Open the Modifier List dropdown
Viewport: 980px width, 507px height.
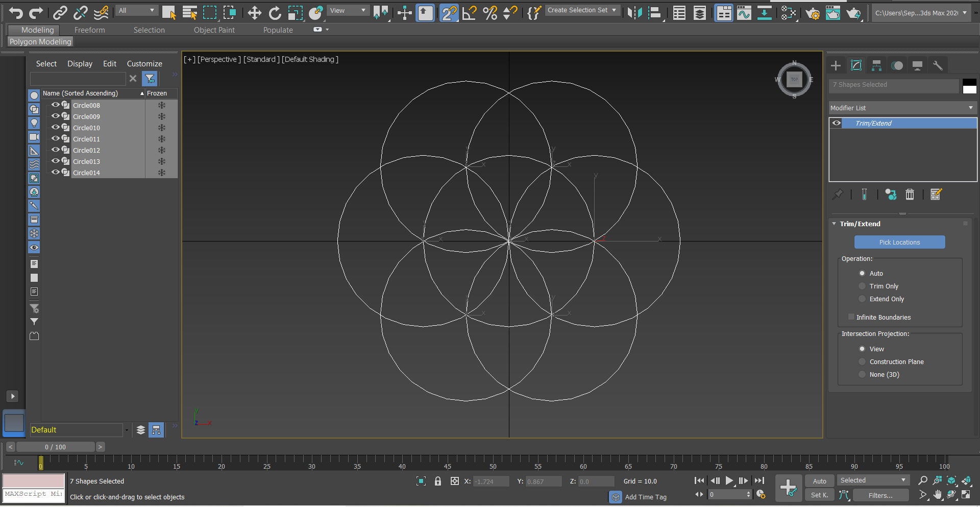pyautogui.click(x=970, y=108)
